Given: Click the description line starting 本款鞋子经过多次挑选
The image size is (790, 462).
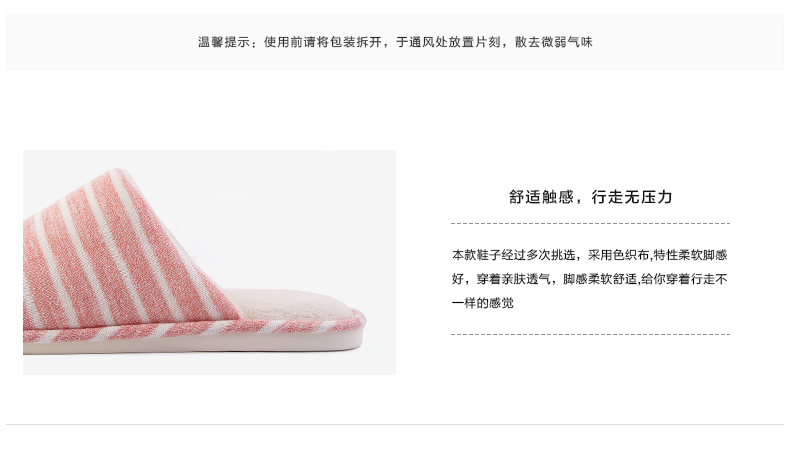Looking at the screenshot, I should (589, 255).
